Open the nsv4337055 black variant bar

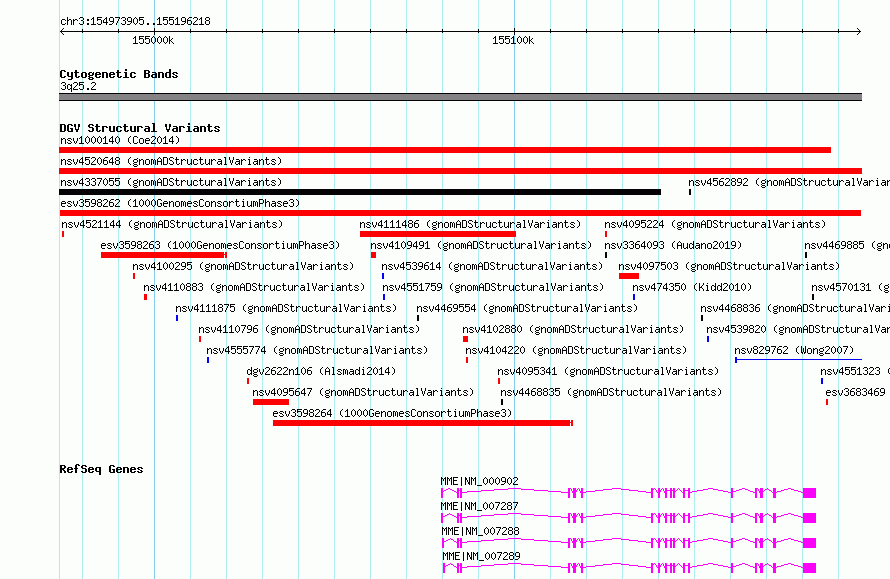(x=360, y=192)
